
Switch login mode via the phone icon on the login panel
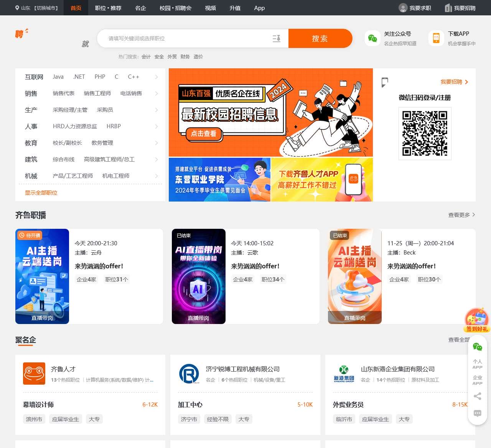(x=385, y=82)
